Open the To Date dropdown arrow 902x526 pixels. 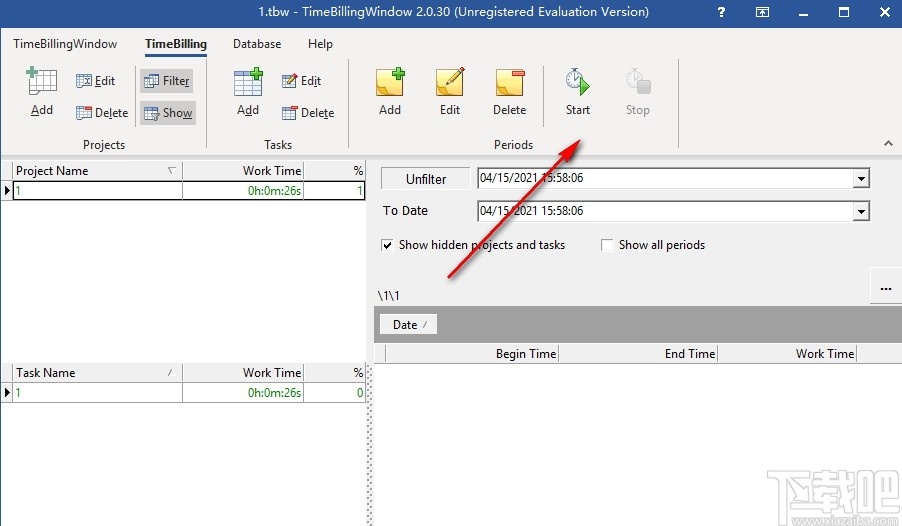[861, 211]
